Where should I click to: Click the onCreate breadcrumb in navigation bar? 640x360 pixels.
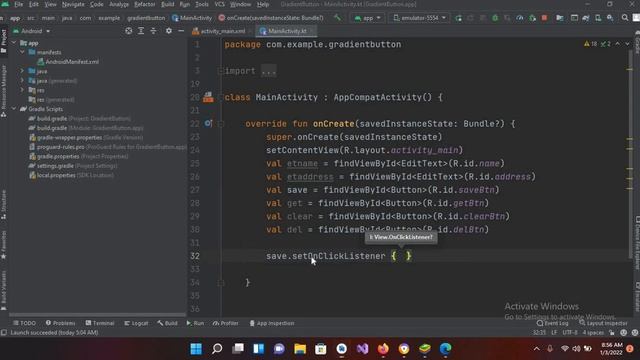point(271,18)
